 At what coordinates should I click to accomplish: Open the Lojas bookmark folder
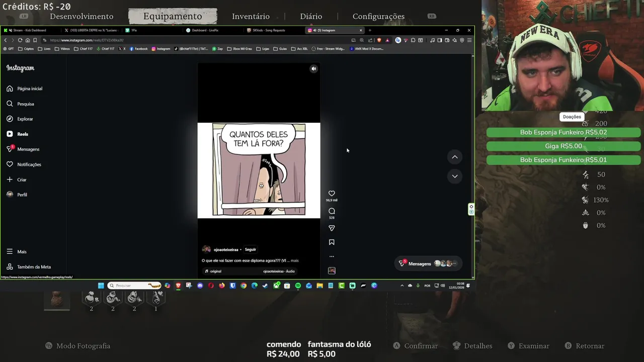coord(263,49)
